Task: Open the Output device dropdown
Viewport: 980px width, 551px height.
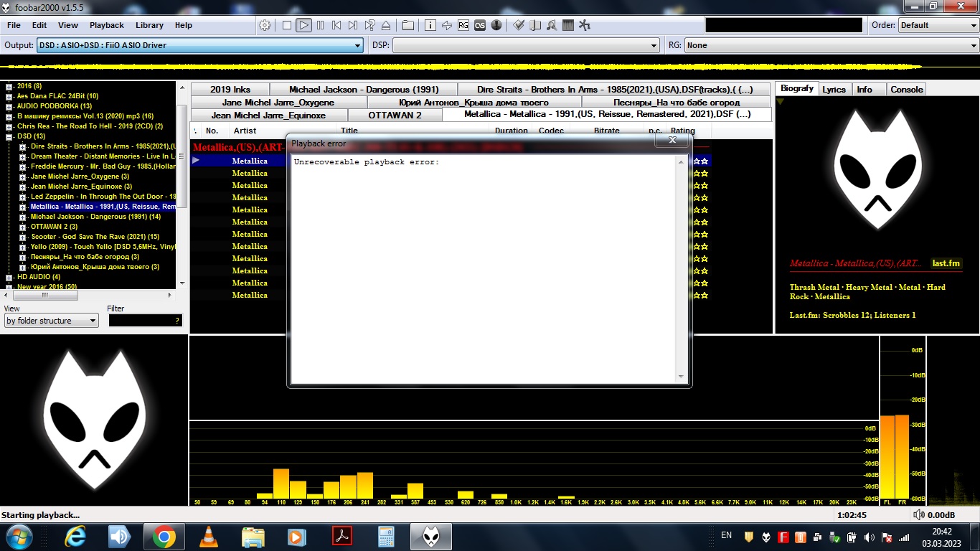Action: pyautogui.click(x=199, y=45)
